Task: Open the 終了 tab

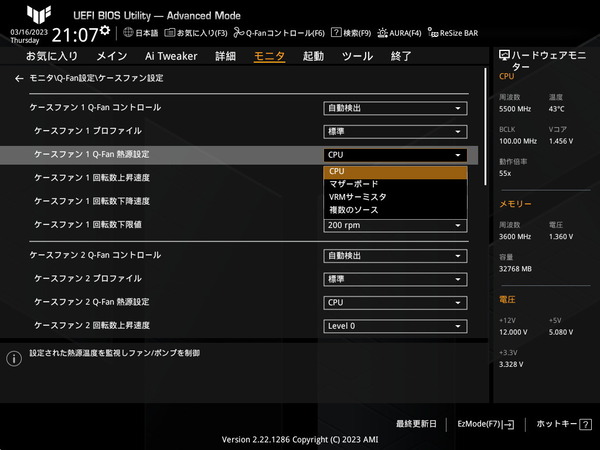Action: [x=401, y=56]
